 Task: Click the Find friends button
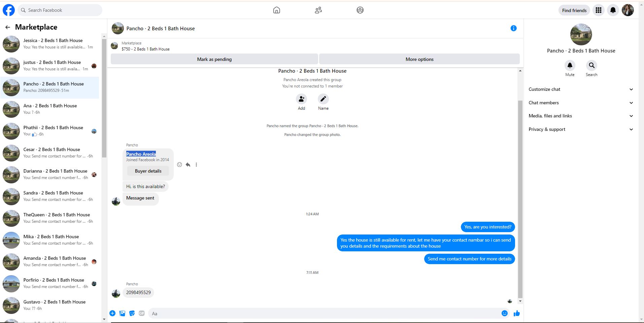(574, 10)
